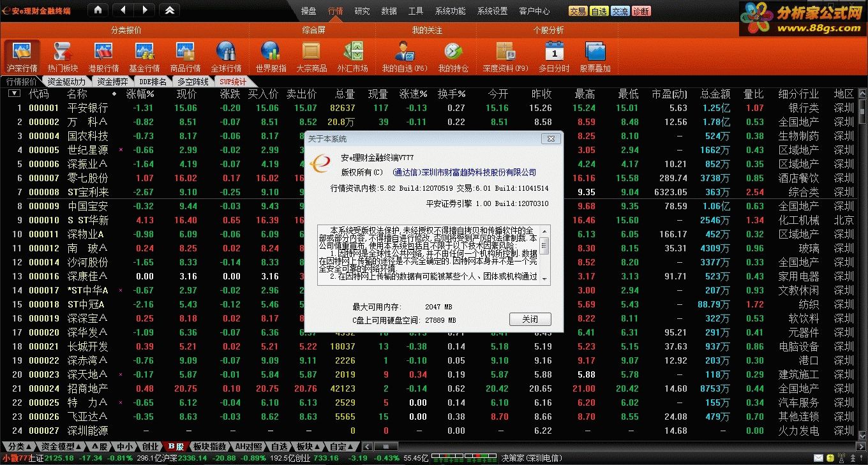
Task: Sort by the 总金额 column header
Action: tap(715, 94)
